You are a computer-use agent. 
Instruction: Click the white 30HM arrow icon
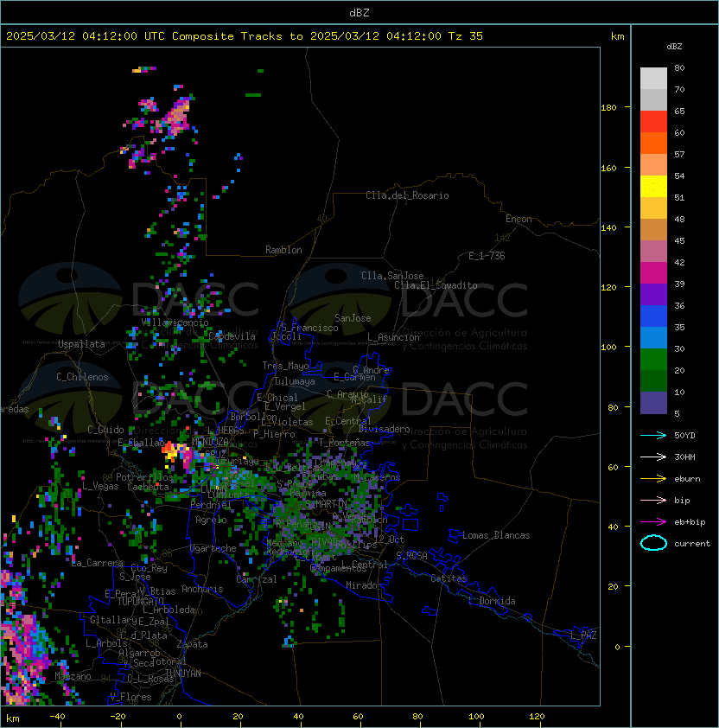[653, 457]
